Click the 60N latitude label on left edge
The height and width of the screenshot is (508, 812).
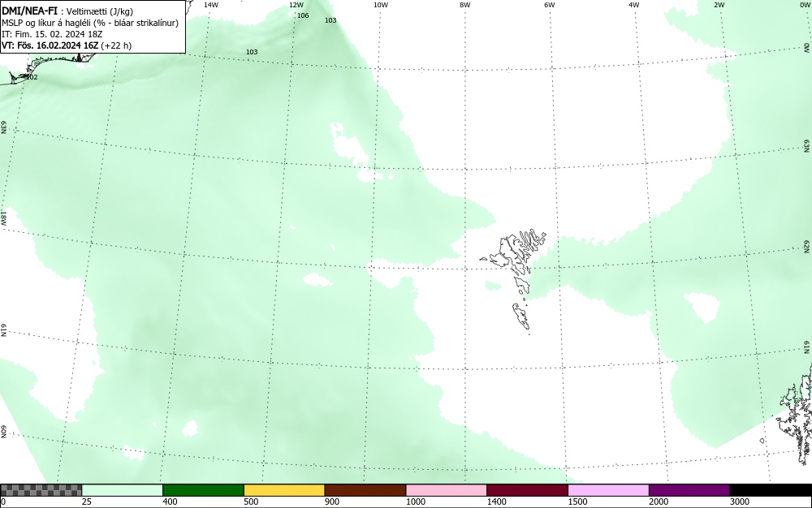coord(3,432)
